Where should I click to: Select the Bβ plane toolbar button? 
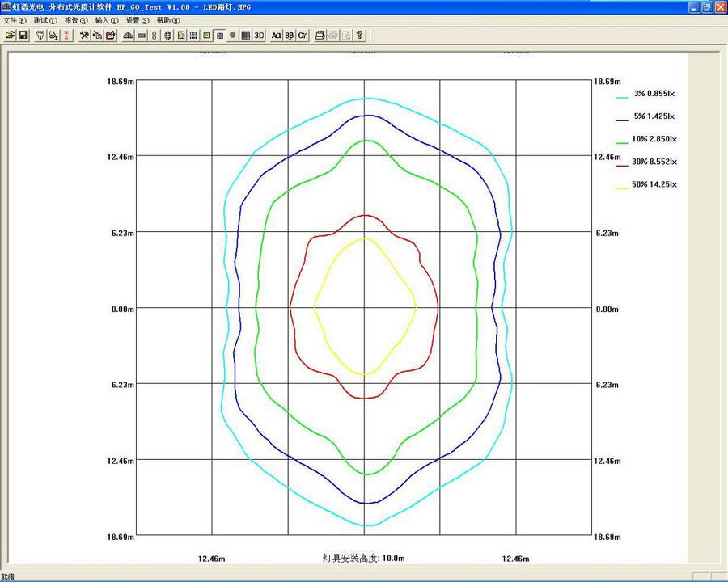click(290, 36)
